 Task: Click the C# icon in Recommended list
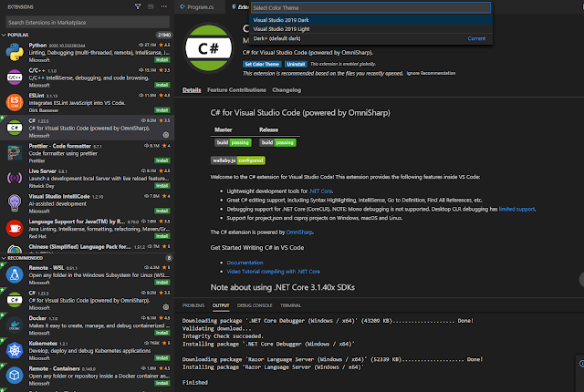[x=15, y=300]
